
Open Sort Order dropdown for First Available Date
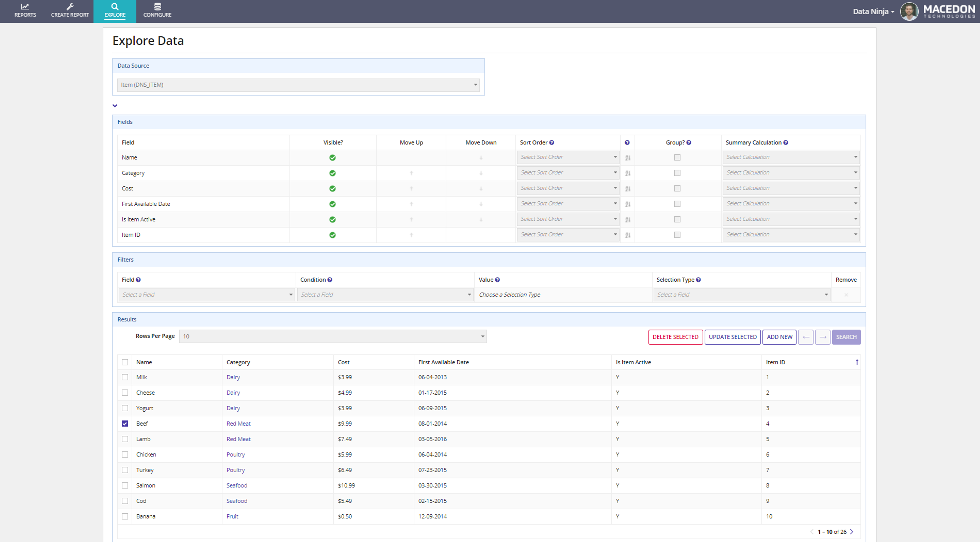(568, 203)
